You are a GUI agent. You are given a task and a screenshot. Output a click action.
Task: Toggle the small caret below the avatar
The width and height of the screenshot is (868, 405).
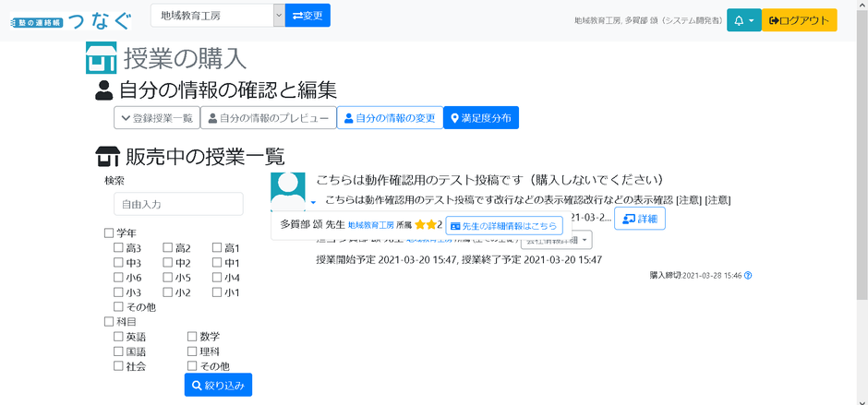[313, 203]
